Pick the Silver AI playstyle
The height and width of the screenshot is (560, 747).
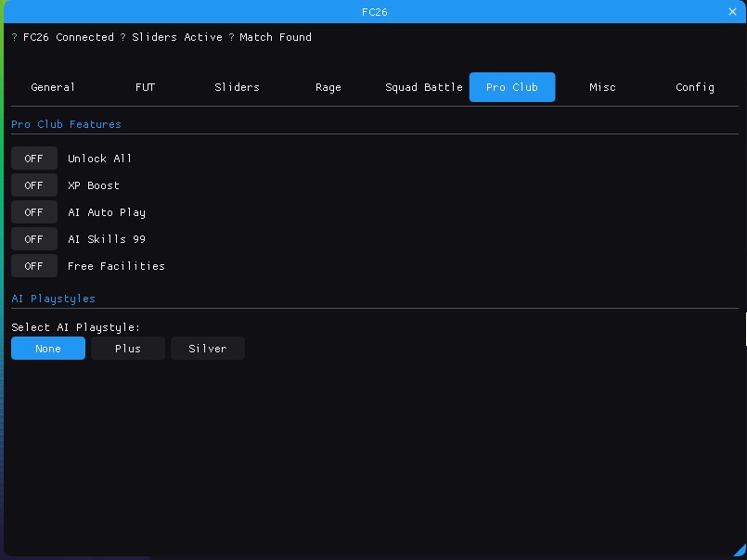[x=208, y=349]
